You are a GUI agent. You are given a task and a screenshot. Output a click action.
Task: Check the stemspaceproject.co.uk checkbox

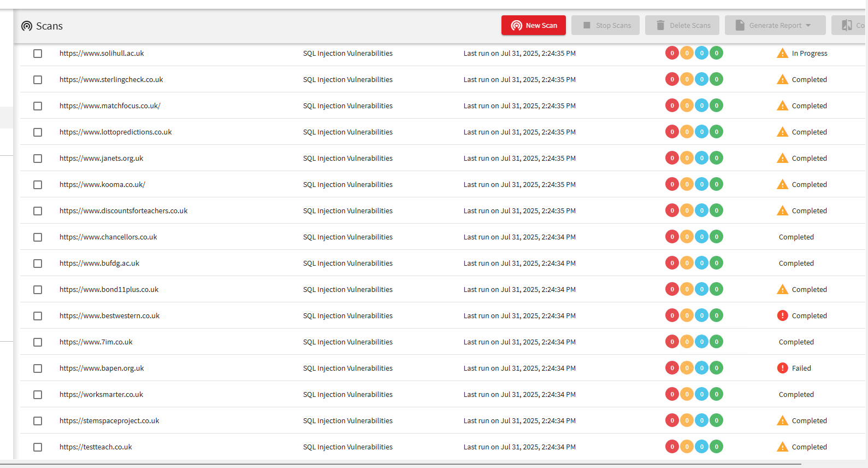[38, 421]
